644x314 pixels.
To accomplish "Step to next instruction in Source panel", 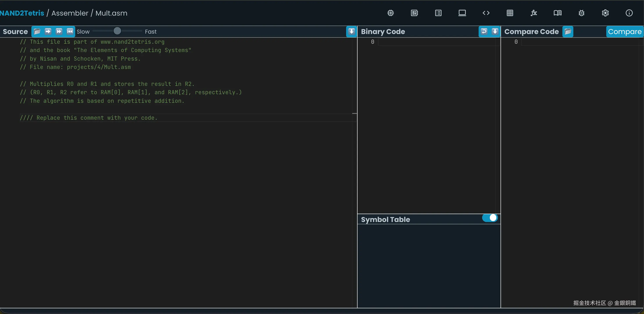I will pyautogui.click(x=48, y=32).
